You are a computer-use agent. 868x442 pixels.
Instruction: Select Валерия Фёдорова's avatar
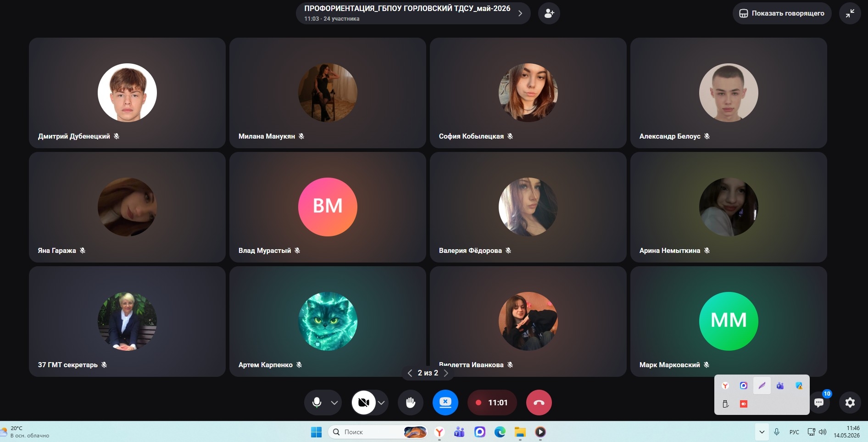pos(528,207)
